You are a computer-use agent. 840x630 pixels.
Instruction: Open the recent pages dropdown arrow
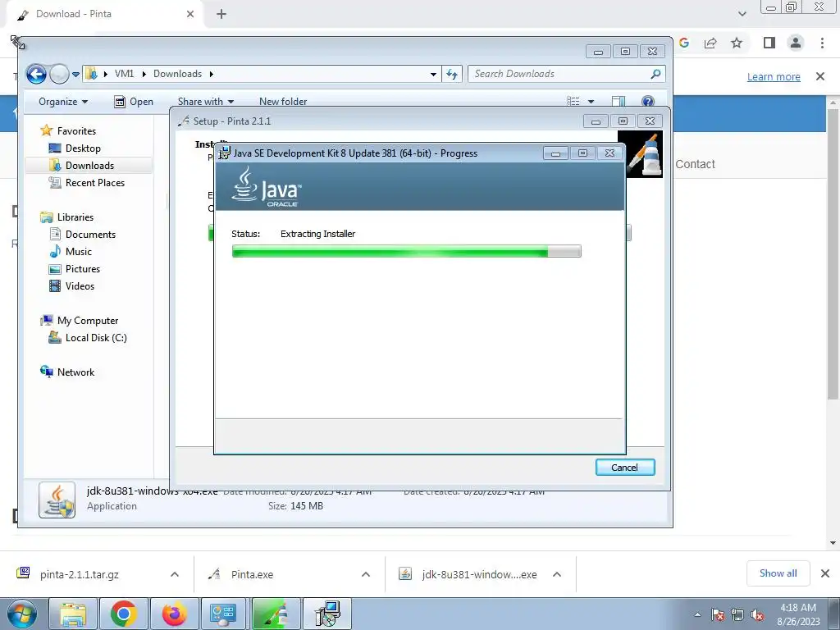(75, 75)
